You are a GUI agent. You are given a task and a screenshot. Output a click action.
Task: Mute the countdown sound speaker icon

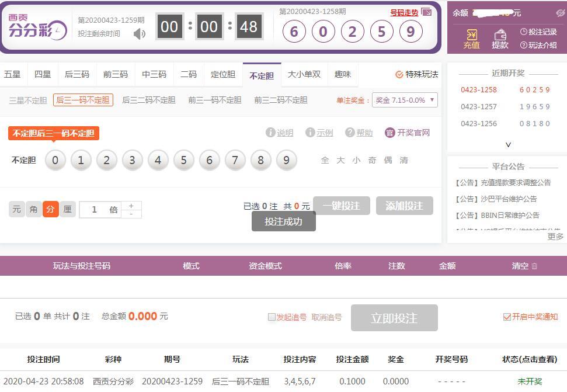pos(140,34)
